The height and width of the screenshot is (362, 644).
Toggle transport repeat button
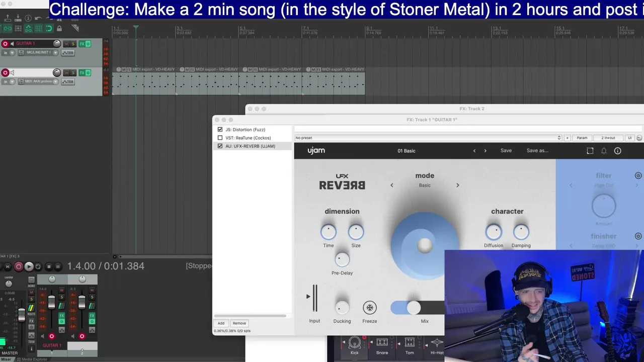pyautogui.click(x=38, y=266)
